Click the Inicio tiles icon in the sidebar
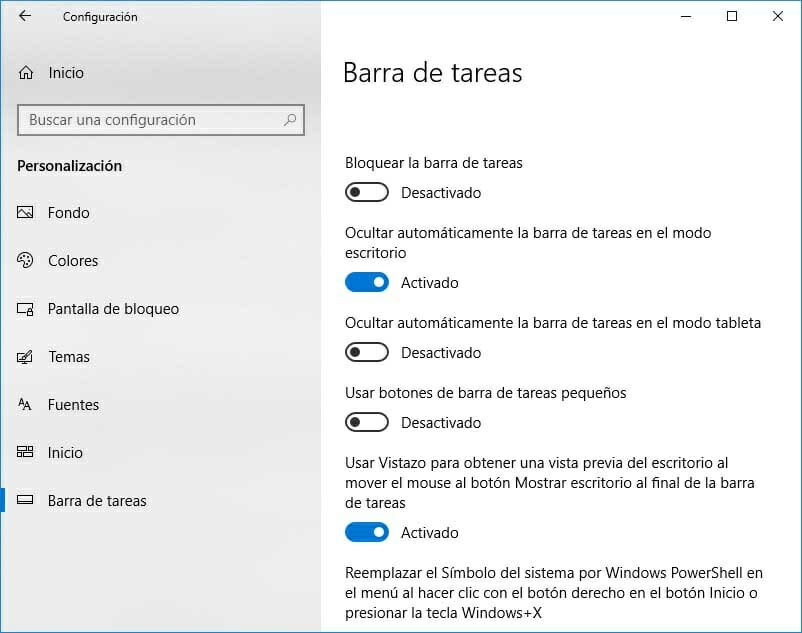 tap(24, 452)
